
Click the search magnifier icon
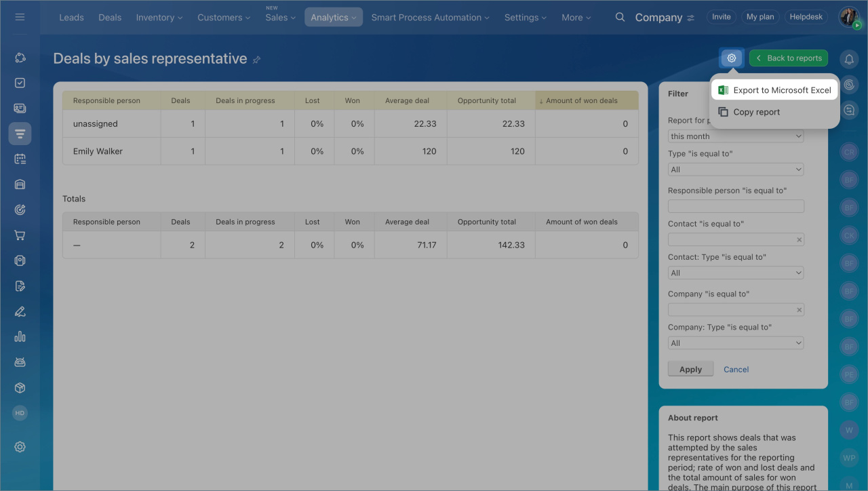pyautogui.click(x=620, y=17)
